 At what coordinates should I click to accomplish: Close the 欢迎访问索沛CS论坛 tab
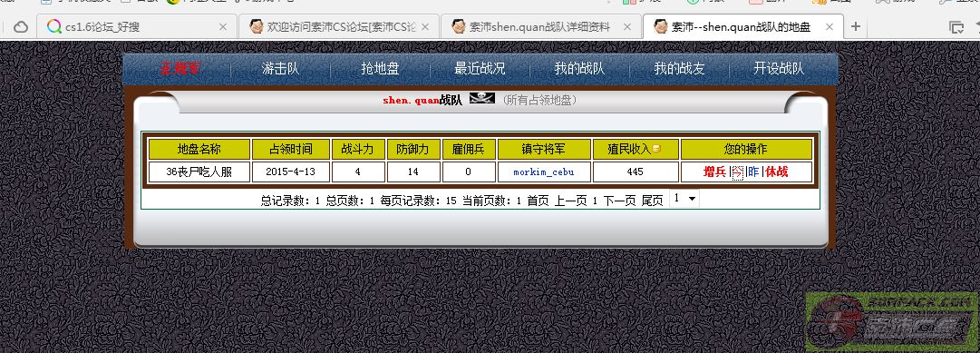425,27
